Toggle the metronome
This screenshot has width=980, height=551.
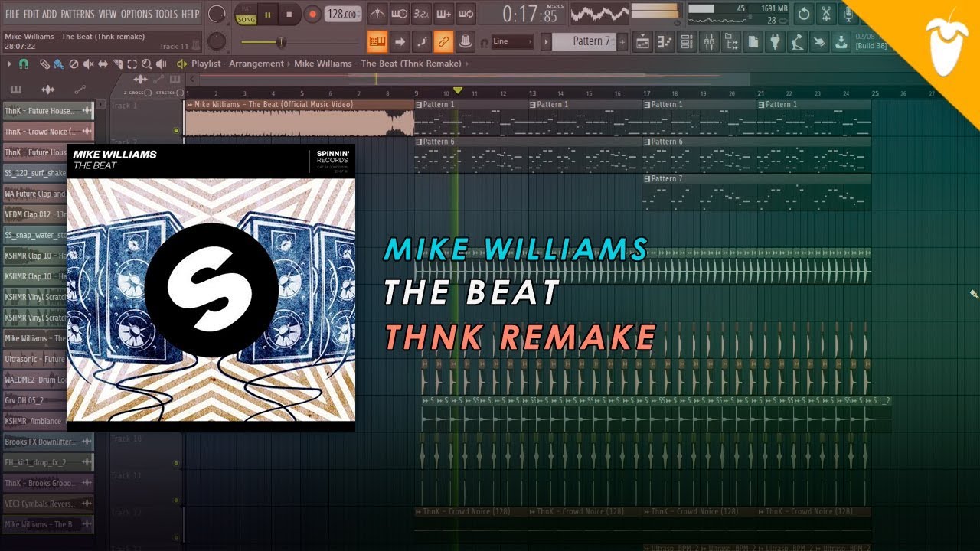pos(376,14)
